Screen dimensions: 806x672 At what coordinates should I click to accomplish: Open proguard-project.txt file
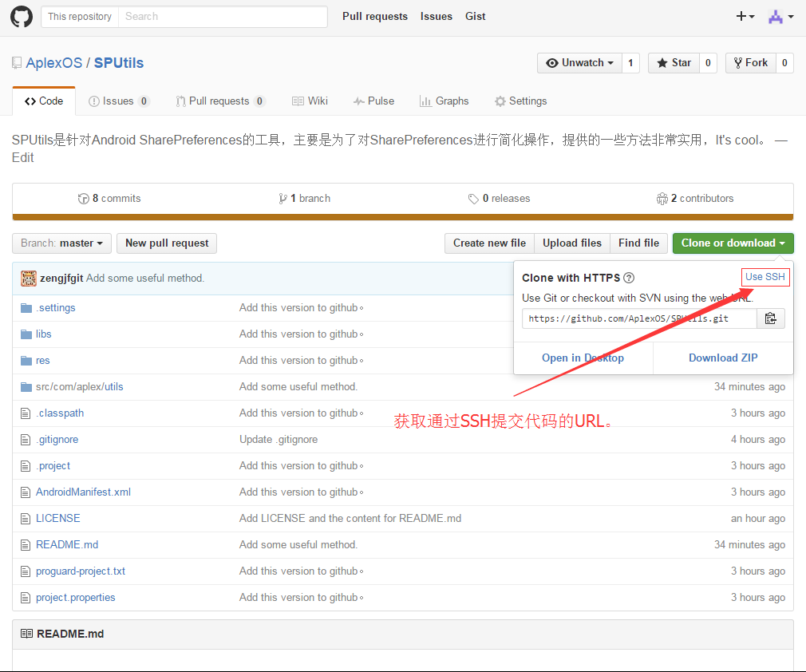[x=81, y=571]
